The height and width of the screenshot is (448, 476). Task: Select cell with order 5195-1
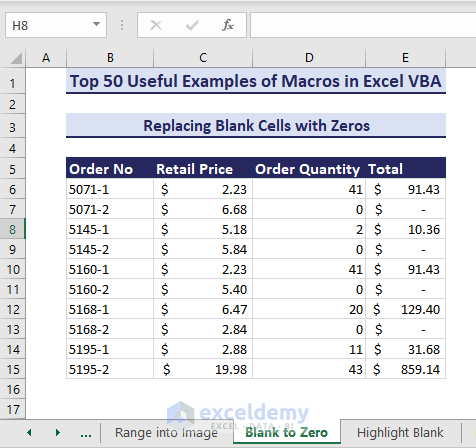tap(110, 349)
